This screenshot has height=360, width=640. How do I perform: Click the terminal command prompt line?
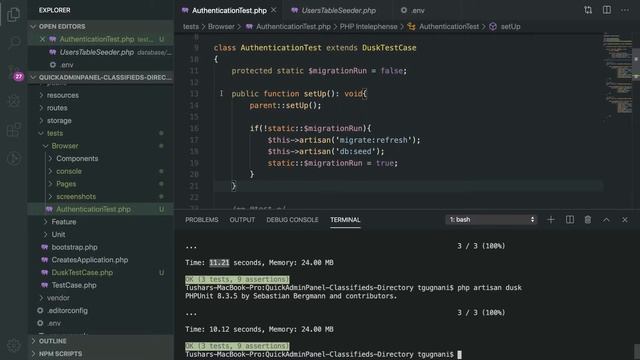(323, 354)
